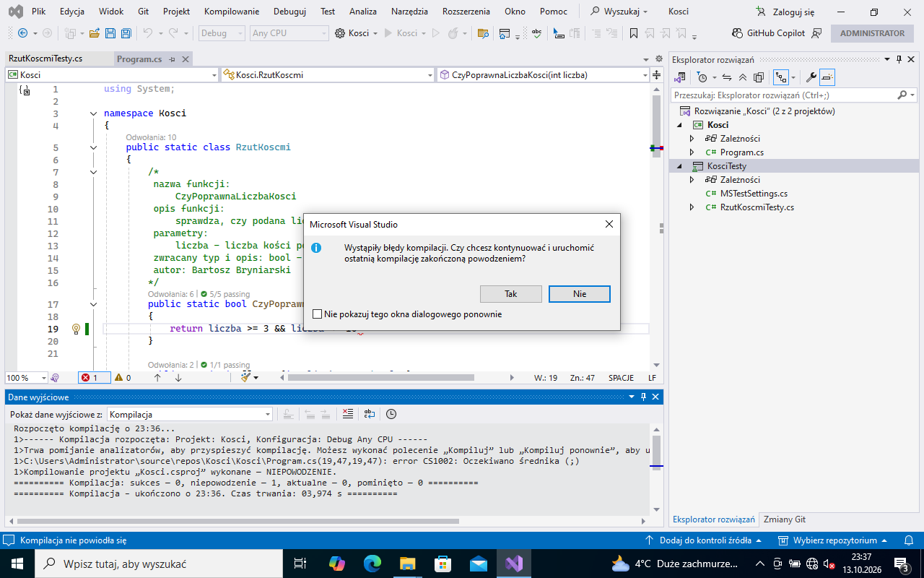Toggle word wrap in output pane

tap(370, 414)
